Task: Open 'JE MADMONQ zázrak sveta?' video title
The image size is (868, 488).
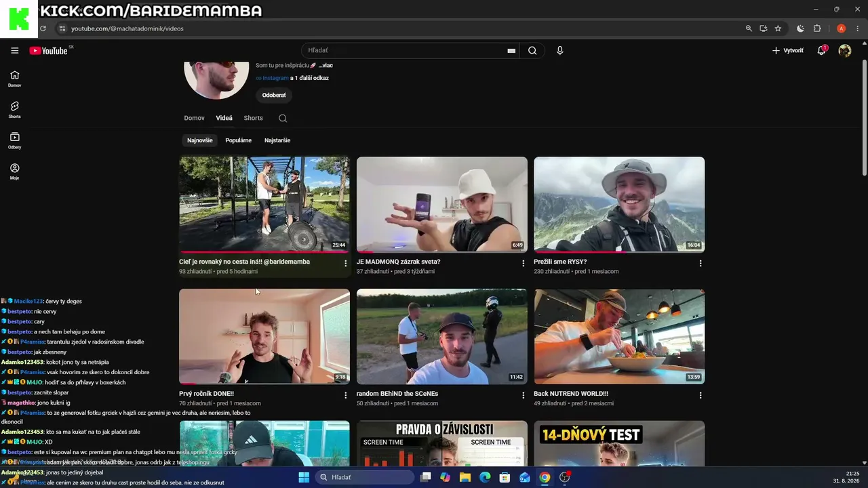Action: 399,262
